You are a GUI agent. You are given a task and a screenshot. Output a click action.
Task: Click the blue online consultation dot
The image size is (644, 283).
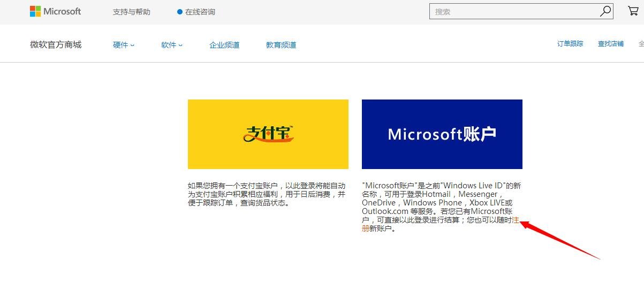coord(180,12)
